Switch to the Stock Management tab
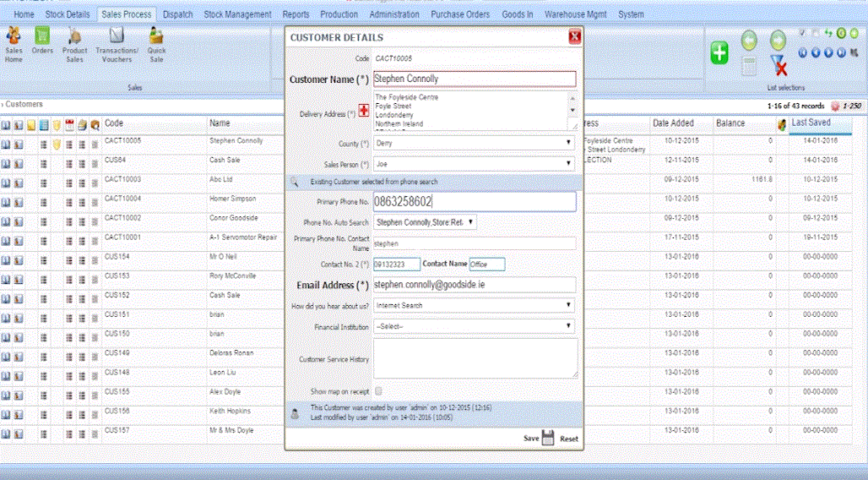This screenshot has width=868, height=480. (237, 14)
